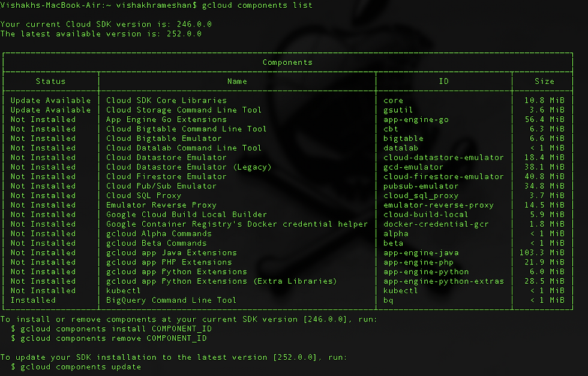Click the 'gcloud components update' command line
The height and width of the screenshot is (376, 588).
pos(76,367)
